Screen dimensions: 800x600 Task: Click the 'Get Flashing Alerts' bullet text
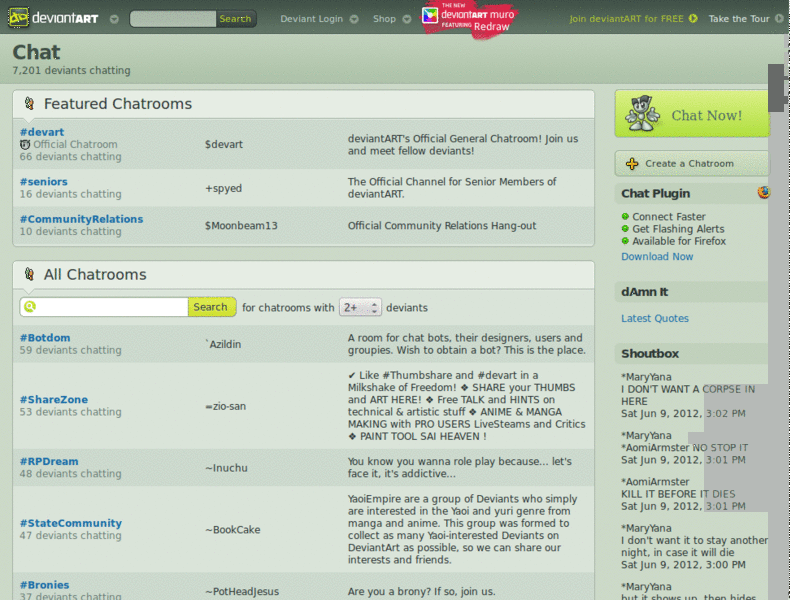678,229
